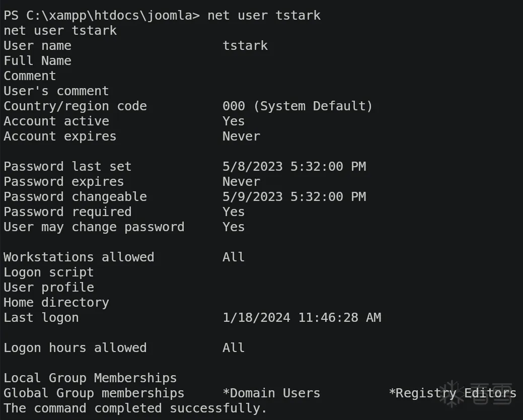Click the "tstark" value beside User name
Image resolution: width=523 pixels, height=420 pixels.
245,45
